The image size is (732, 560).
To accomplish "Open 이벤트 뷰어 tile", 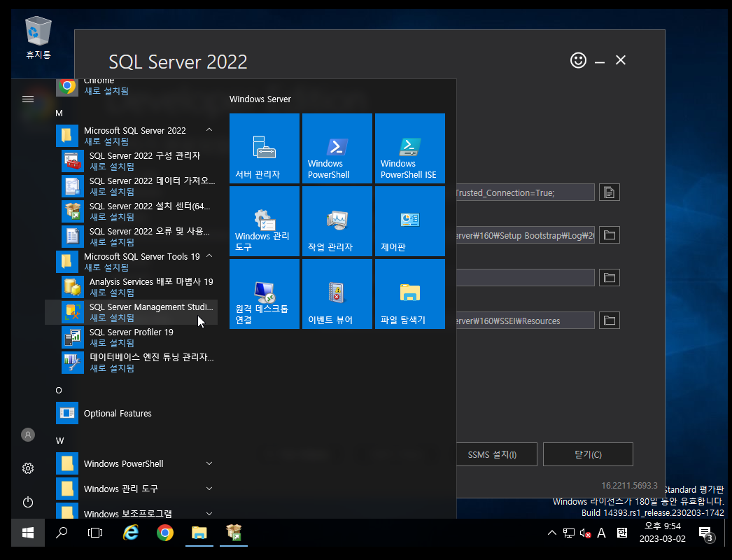I will (x=337, y=294).
